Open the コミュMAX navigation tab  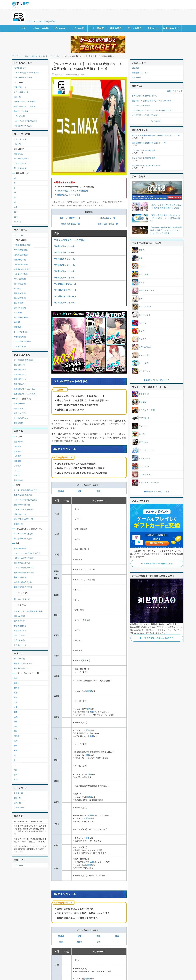pos(59,29)
